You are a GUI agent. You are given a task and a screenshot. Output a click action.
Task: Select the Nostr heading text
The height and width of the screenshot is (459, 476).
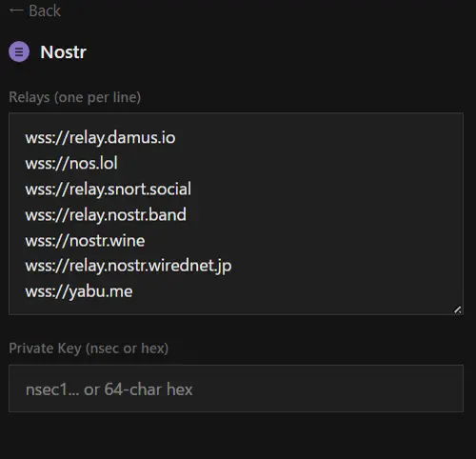(63, 51)
